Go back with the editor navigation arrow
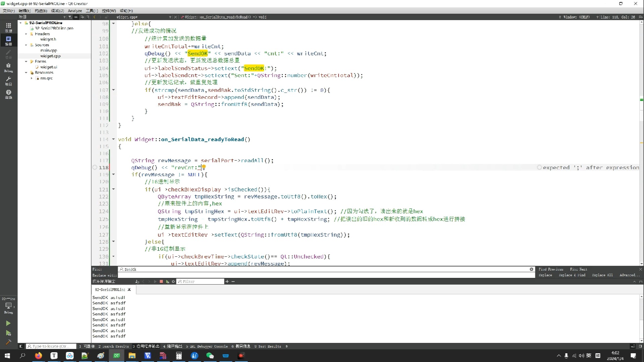 click(95, 17)
